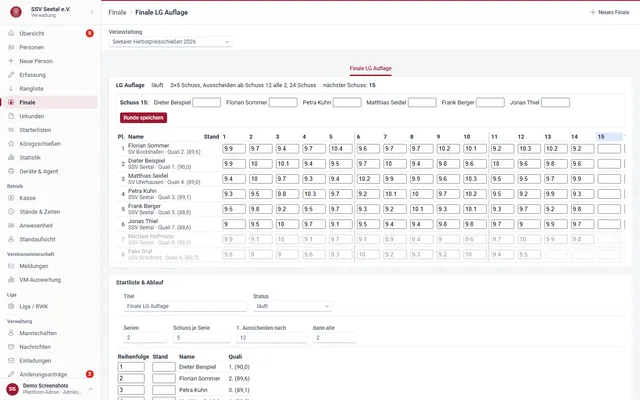Click the Finale breadcrumb link

coord(117,12)
